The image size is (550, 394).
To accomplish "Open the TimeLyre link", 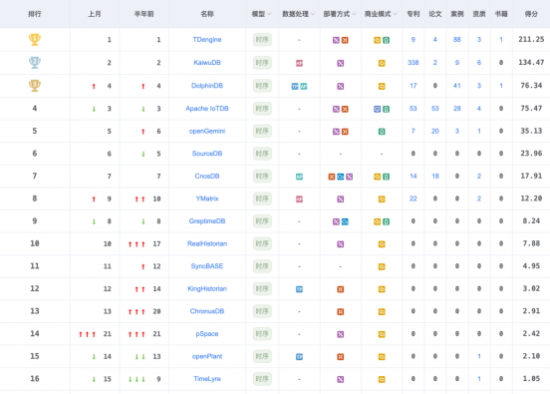I will [207, 379].
